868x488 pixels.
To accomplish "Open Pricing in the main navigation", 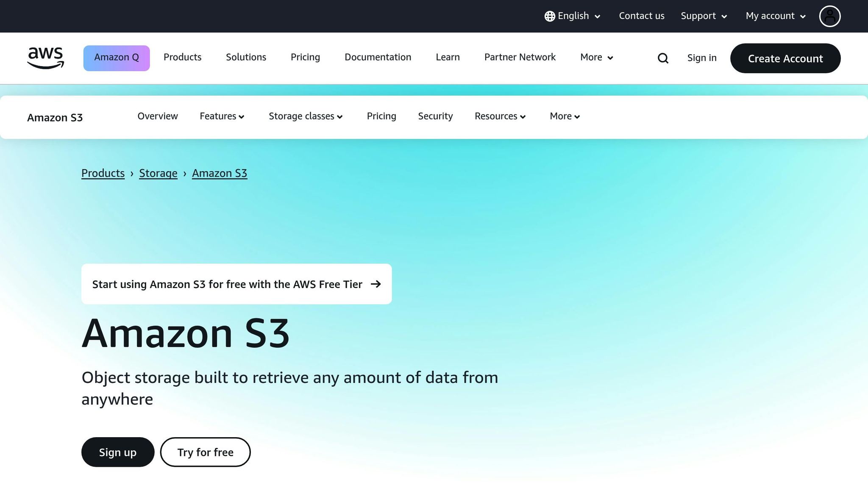I will coord(305,57).
